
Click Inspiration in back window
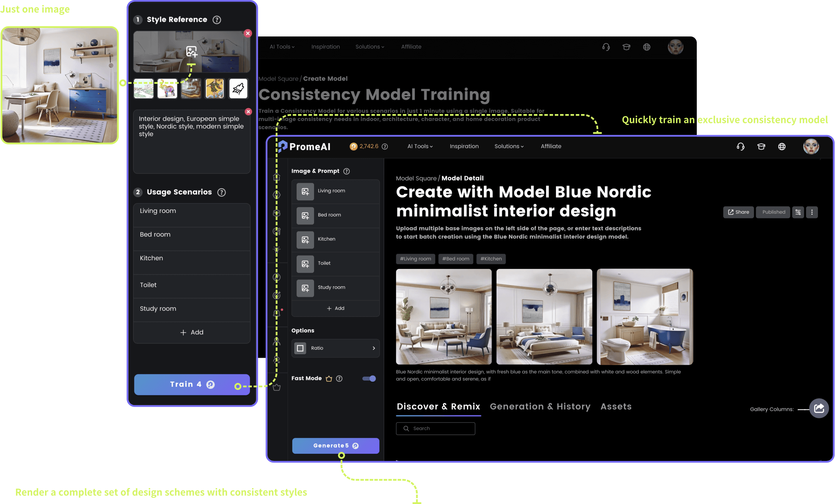tap(325, 47)
